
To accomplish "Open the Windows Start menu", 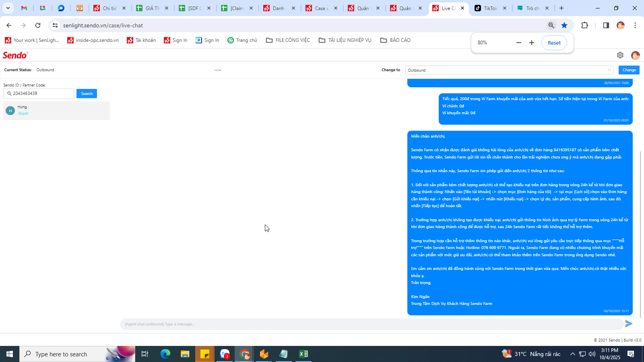I will pyautogui.click(x=10, y=354).
